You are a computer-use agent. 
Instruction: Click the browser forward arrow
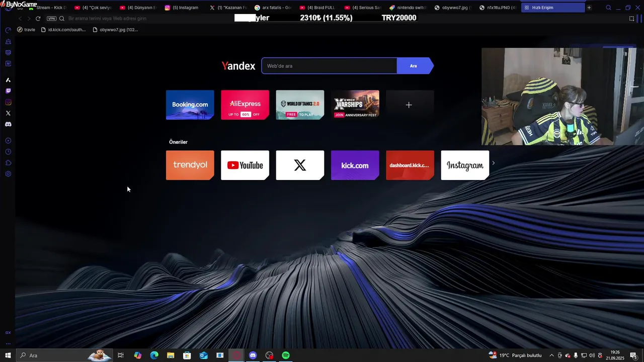click(29, 19)
